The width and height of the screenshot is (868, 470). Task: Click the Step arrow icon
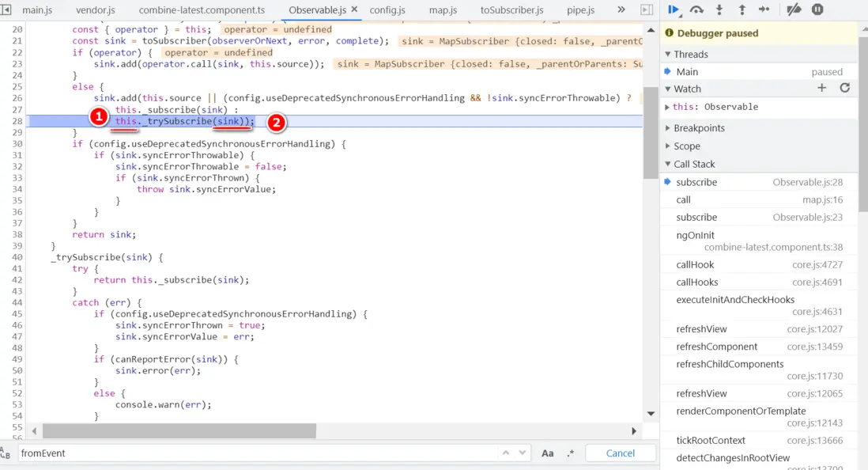tap(764, 9)
